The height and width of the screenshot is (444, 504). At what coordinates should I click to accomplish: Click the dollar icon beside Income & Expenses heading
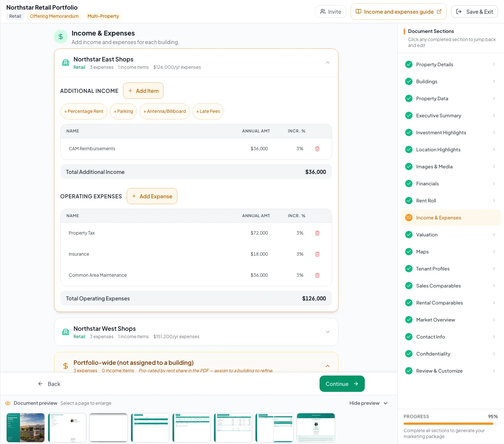61,37
